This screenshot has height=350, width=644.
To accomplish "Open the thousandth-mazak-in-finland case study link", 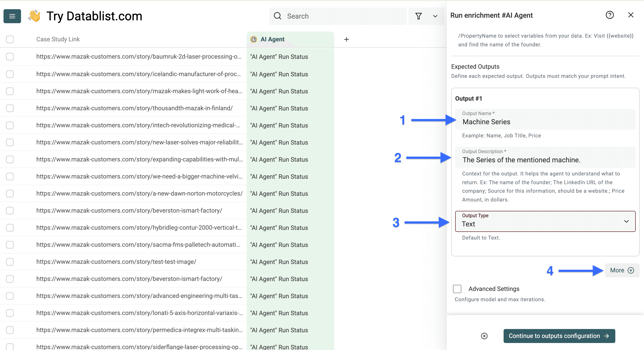I will [x=134, y=108].
